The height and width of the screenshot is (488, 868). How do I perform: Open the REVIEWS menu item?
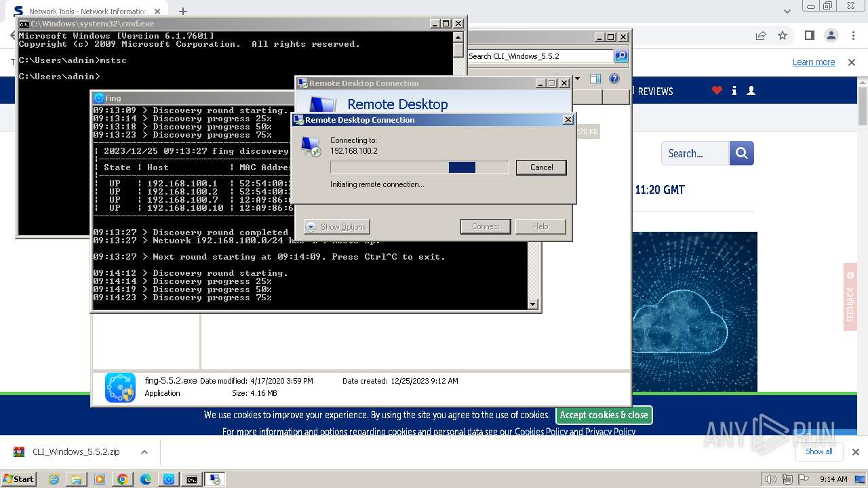(655, 91)
